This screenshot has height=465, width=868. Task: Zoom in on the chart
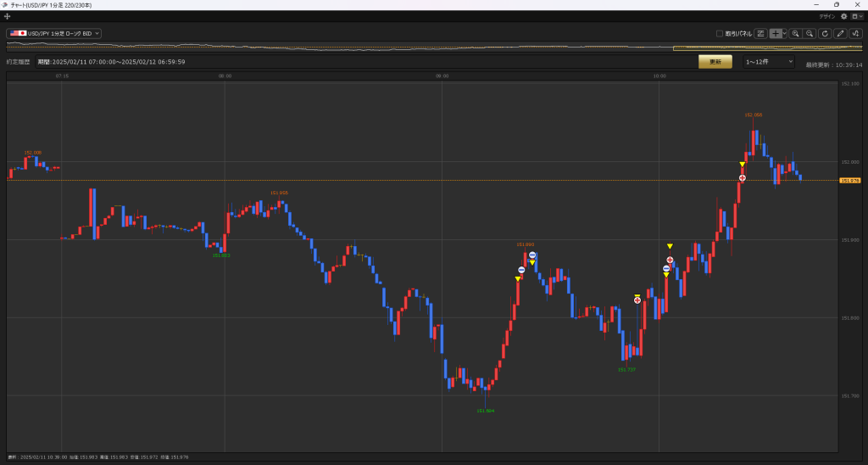click(796, 33)
